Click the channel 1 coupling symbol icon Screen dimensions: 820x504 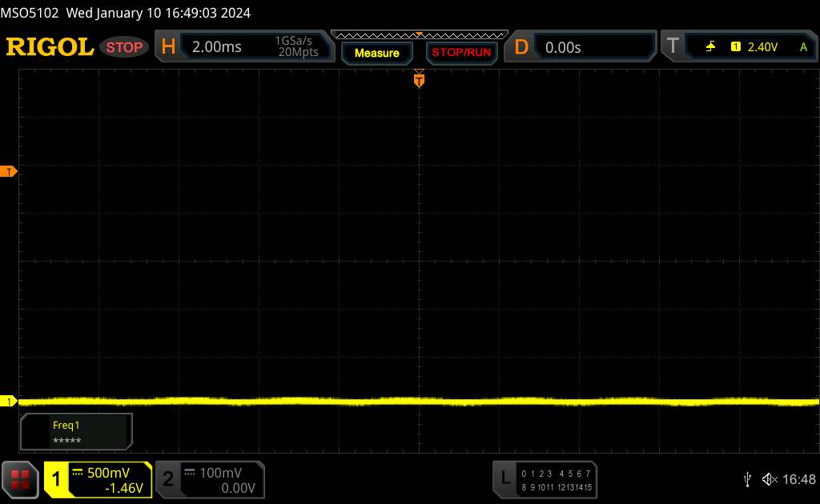click(78, 473)
